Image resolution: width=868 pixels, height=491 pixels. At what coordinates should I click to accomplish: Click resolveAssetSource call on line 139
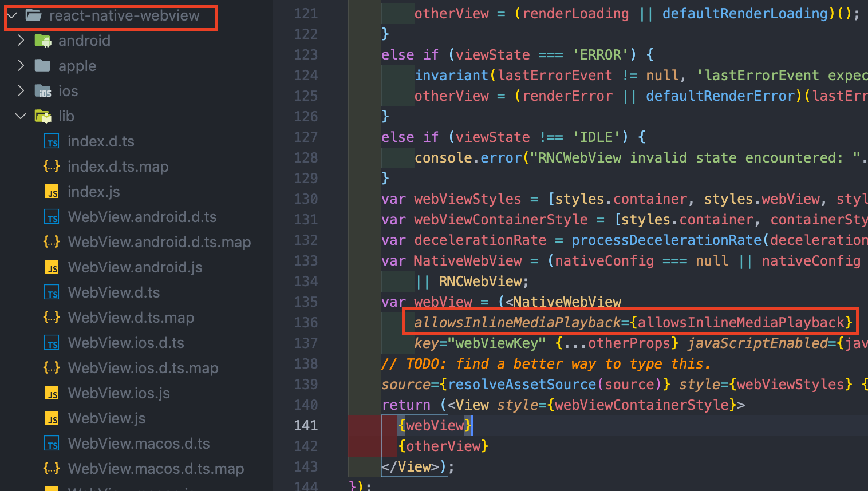point(522,384)
